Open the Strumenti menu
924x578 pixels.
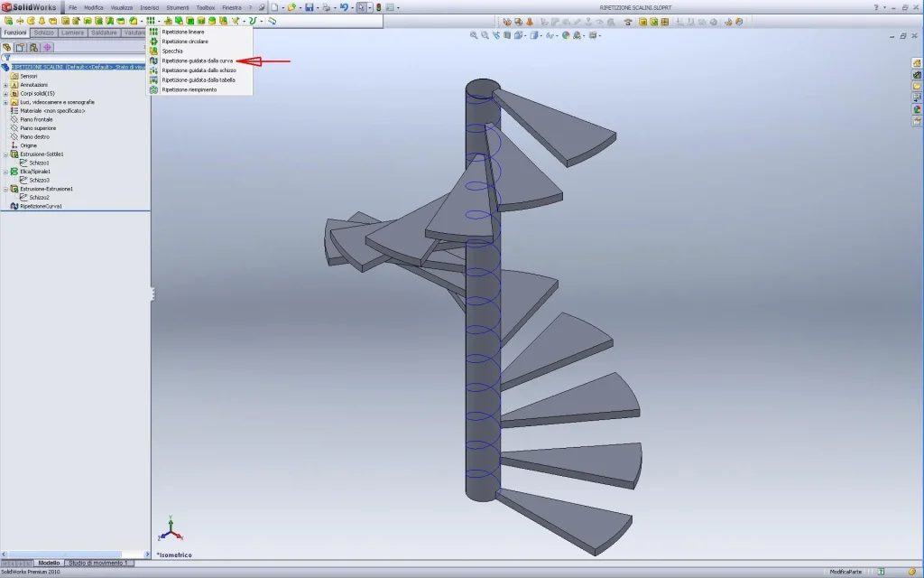pyautogui.click(x=178, y=7)
